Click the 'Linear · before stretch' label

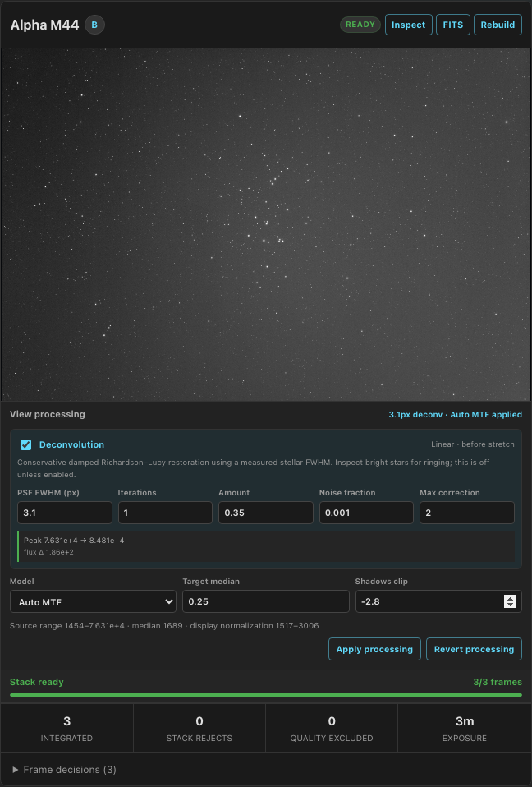(472, 444)
